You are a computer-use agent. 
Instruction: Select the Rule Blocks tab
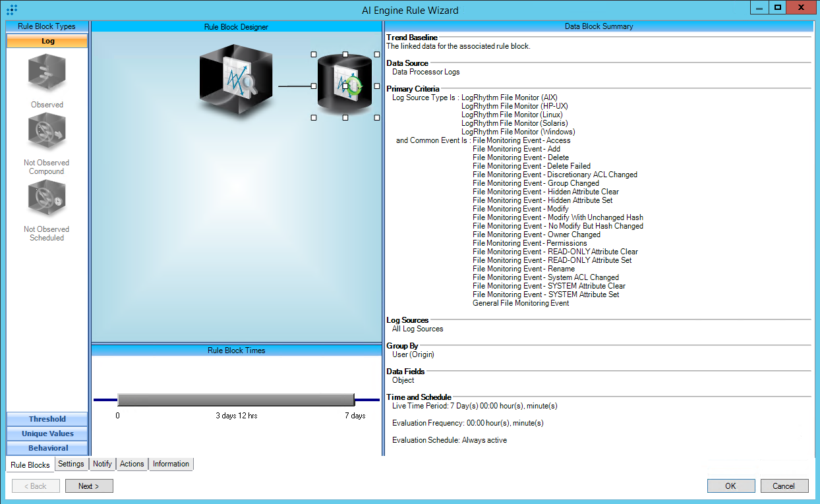click(x=30, y=465)
